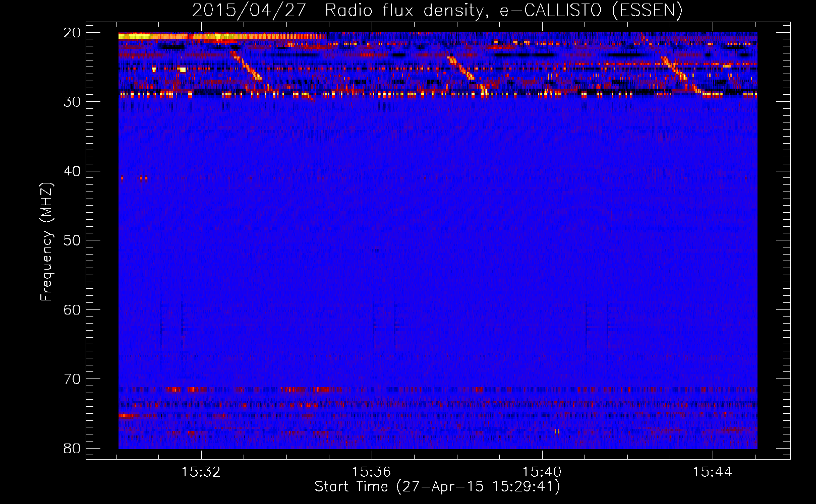This screenshot has width=816, height=504.
Task: Click the 15:44 time tick label
Action: pyautogui.click(x=712, y=472)
